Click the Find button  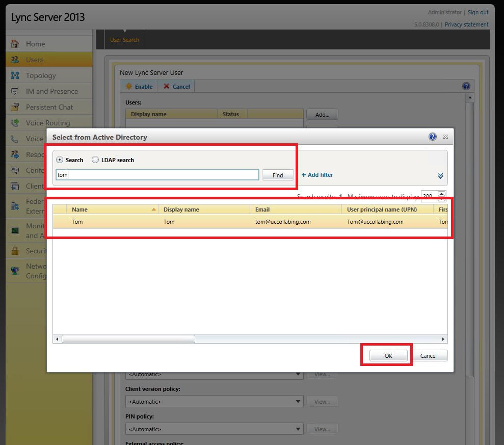click(x=278, y=175)
